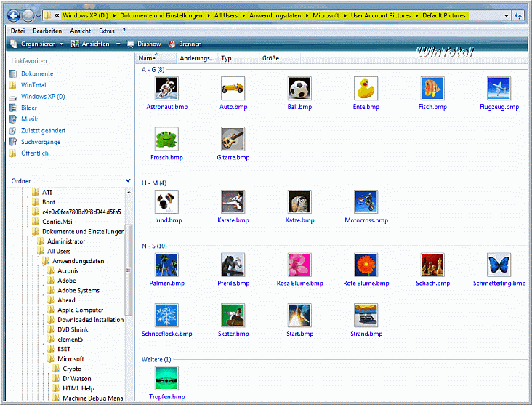Select the Frosch.bmp frog icon
The image size is (532, 405).
tap(166, 139)
